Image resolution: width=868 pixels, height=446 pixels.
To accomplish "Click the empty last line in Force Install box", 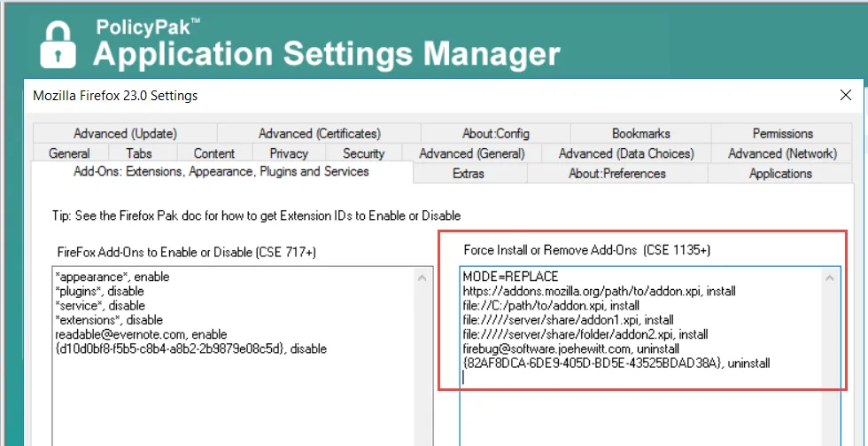I will coord(641,378).
